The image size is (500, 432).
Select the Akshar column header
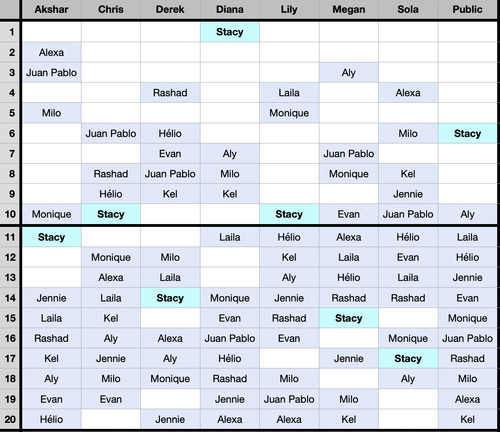pyautogui.click(x=51, y=9)
